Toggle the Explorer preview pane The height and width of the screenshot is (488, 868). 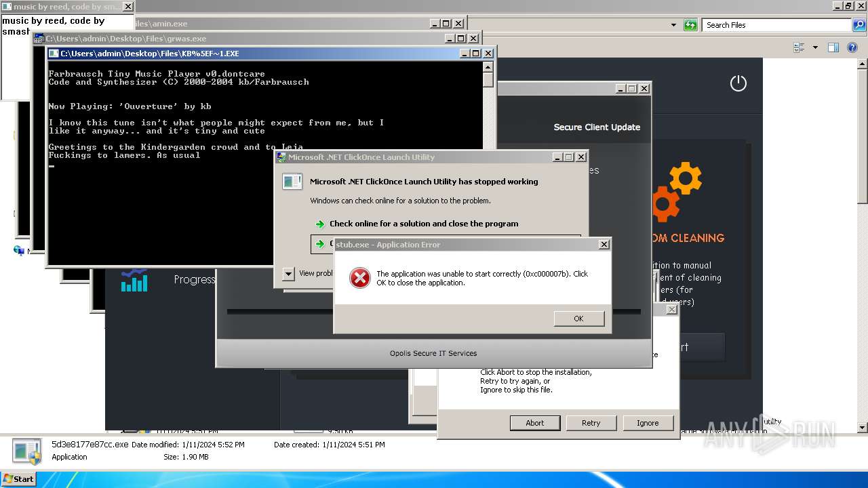[x=833, y=47]
